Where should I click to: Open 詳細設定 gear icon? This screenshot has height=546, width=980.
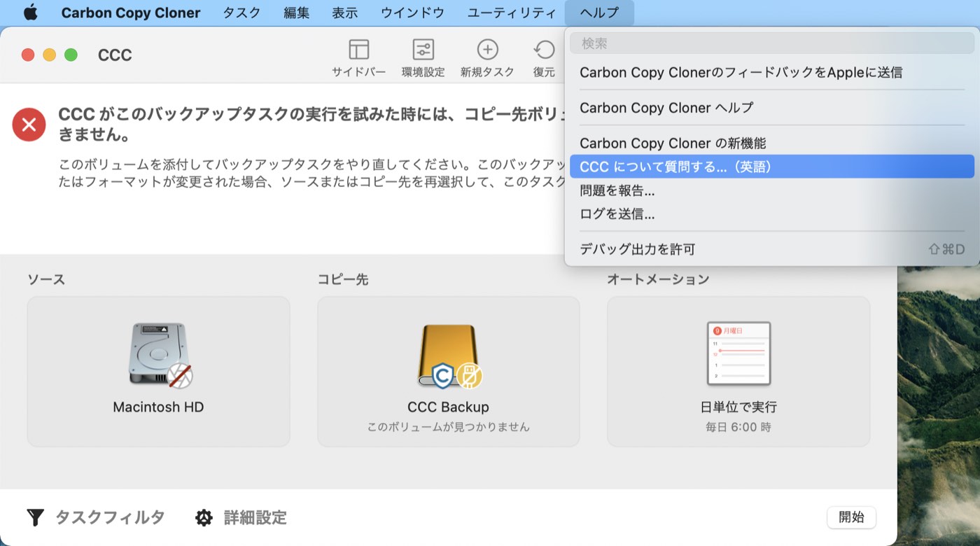[204, 518]
